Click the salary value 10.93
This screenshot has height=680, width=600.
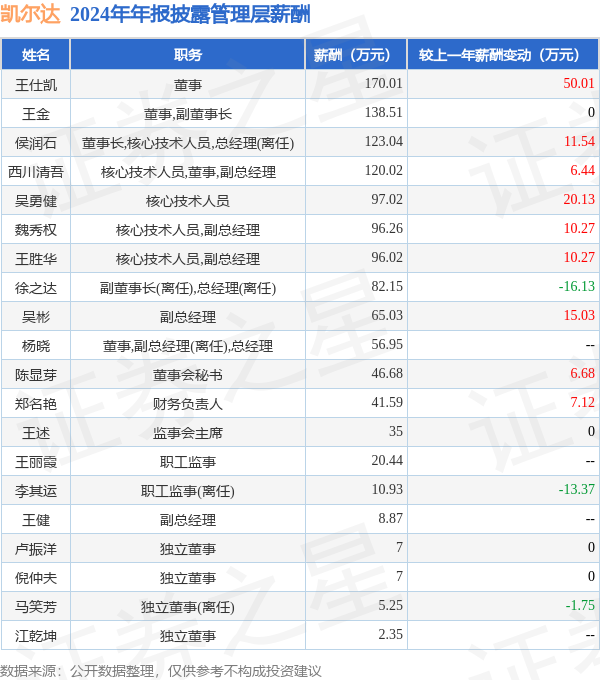pos(387,490)
